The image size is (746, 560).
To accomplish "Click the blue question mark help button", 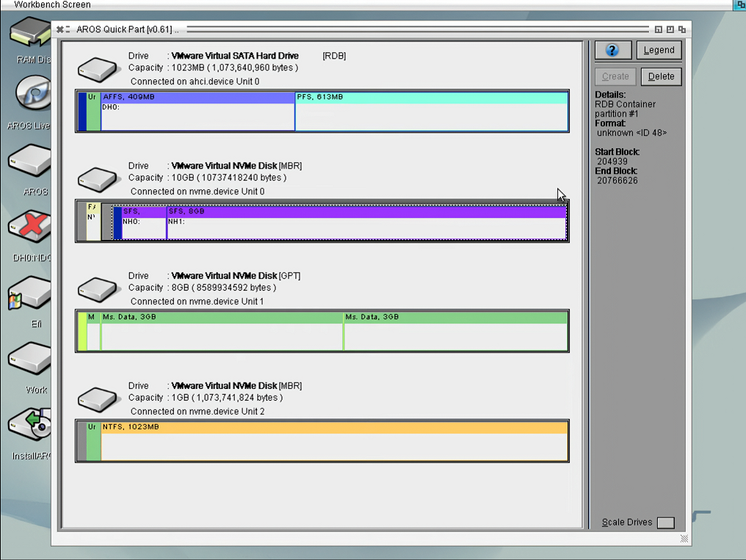I will click(613, 50).
